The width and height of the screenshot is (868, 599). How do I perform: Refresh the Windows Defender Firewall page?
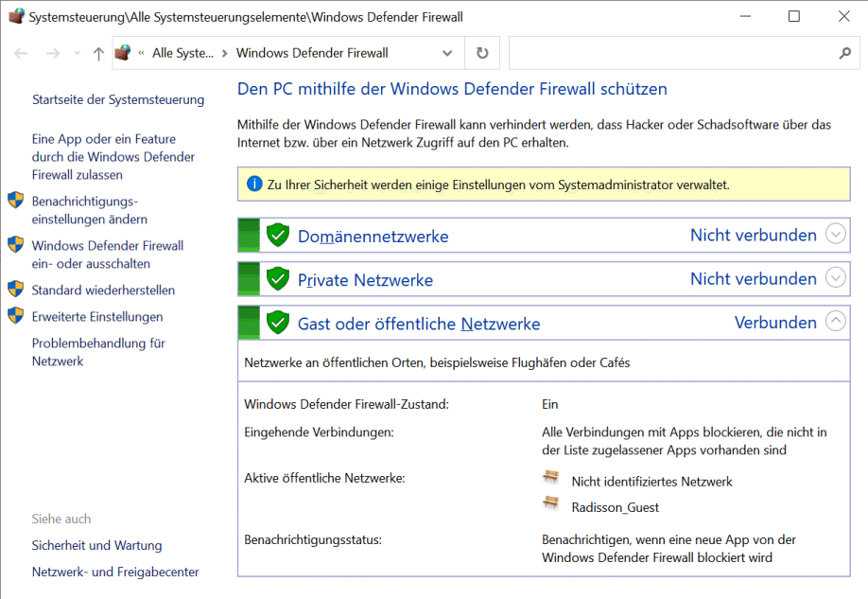[482, 53]
